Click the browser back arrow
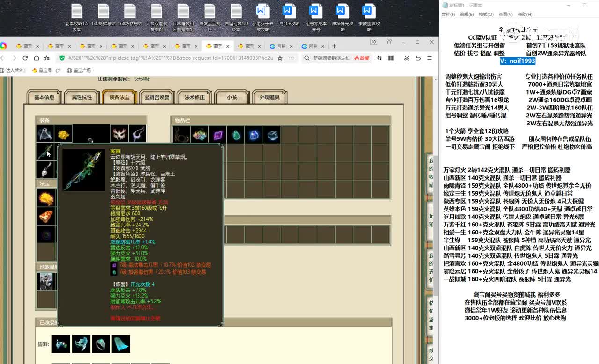Screen dimensions: 599x364 3,58
